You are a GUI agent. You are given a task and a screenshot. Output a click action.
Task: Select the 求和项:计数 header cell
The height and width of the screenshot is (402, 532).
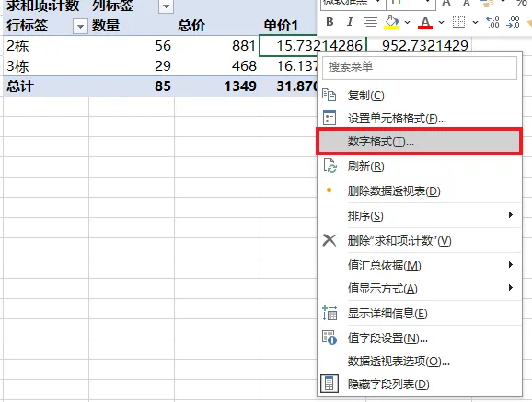click(45, 6)
